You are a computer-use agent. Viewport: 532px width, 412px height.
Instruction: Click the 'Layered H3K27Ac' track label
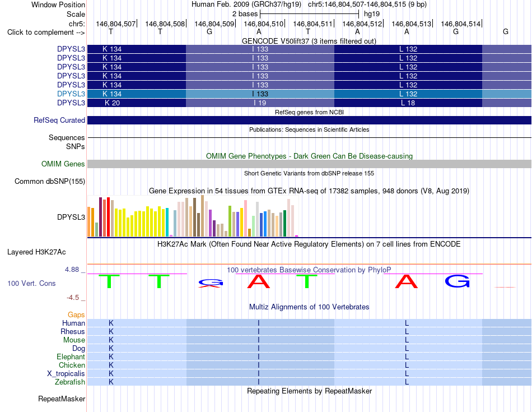click(36, 252)
